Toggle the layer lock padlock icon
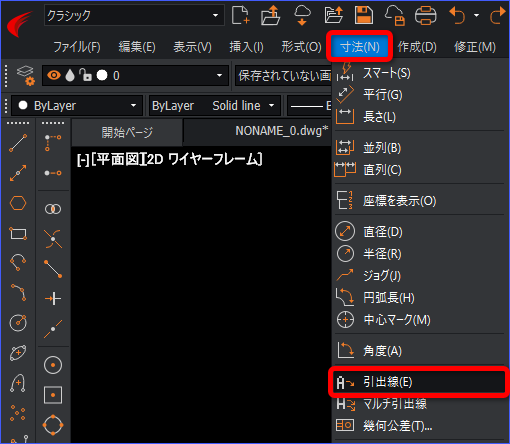 coord(85,75)
